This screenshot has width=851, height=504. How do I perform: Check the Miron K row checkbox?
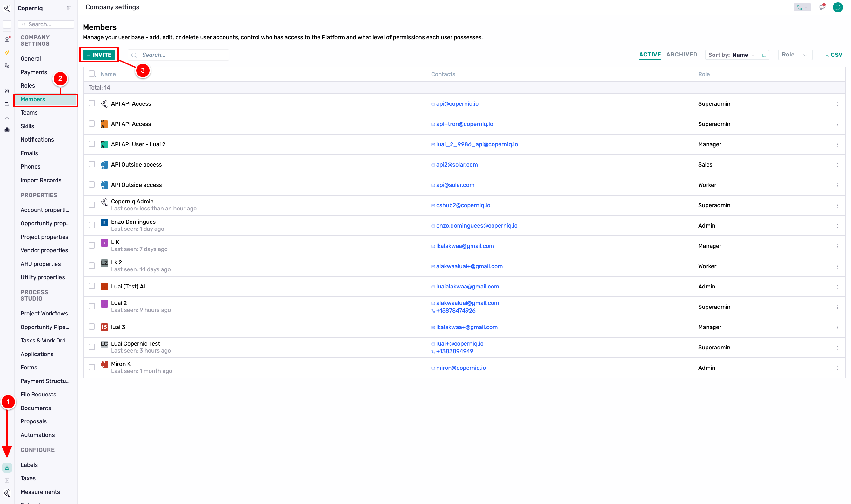[x=92, y=367]
